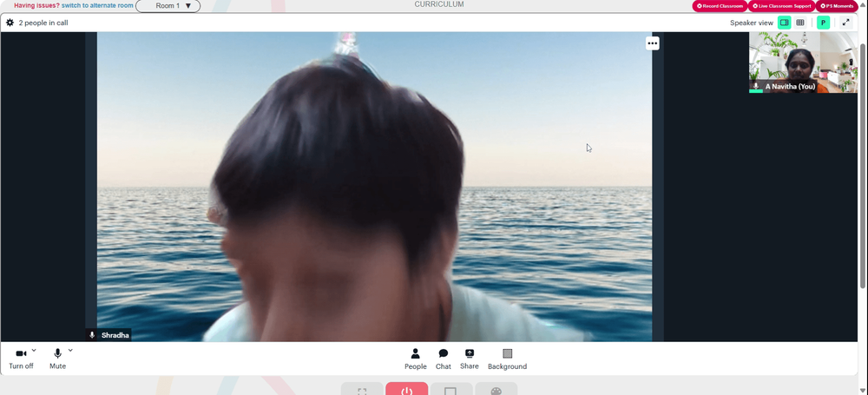The image size is (868, 395).
Task: Click Live Classroom Support button
Action: click(781, 6)
